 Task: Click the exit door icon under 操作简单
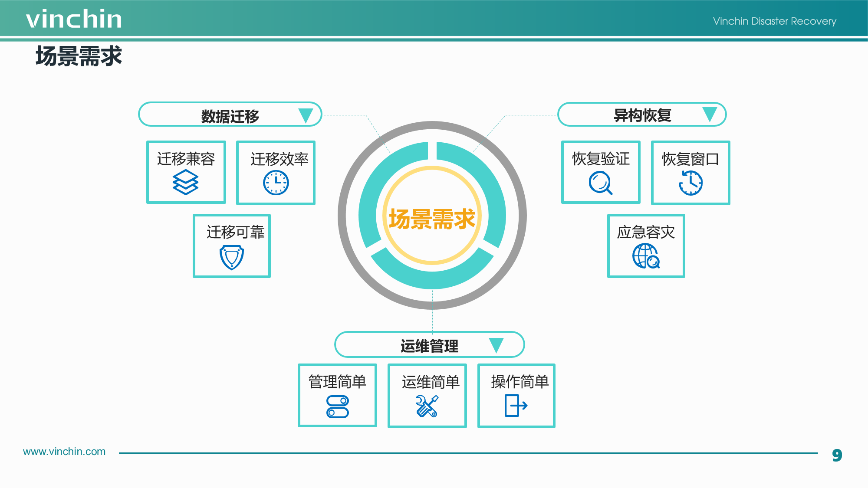point(516,406)
